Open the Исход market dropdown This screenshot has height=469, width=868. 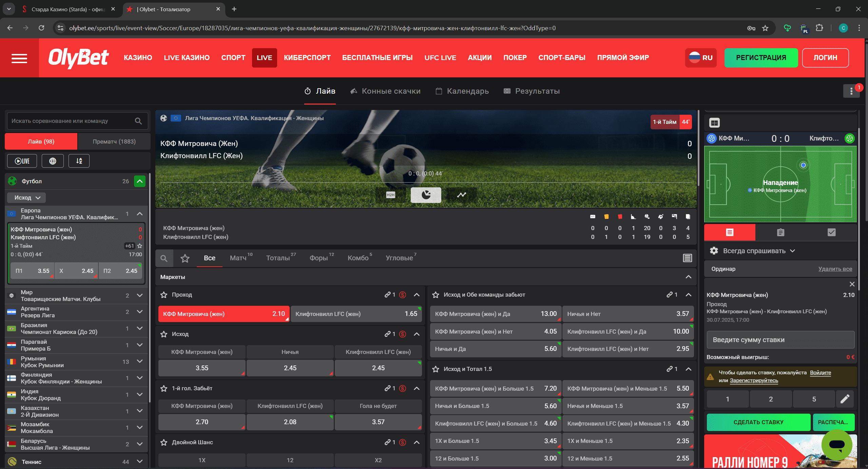click(26, 198)
